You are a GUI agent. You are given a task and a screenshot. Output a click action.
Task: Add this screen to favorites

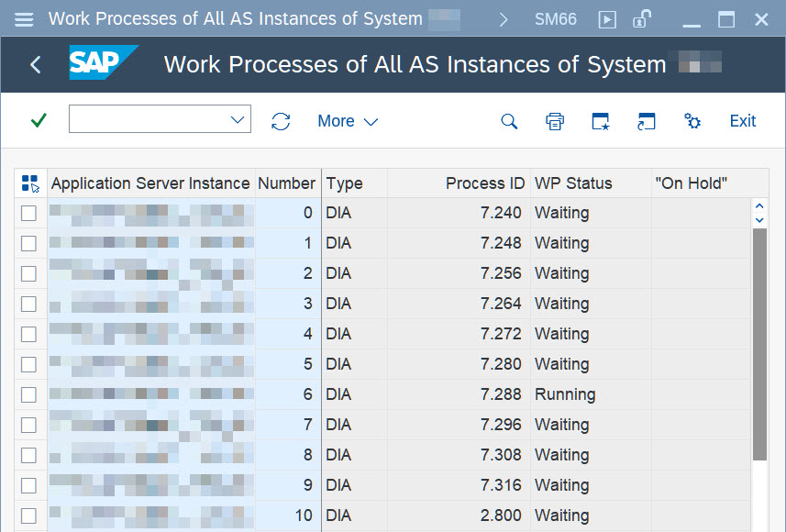point(601,120)
